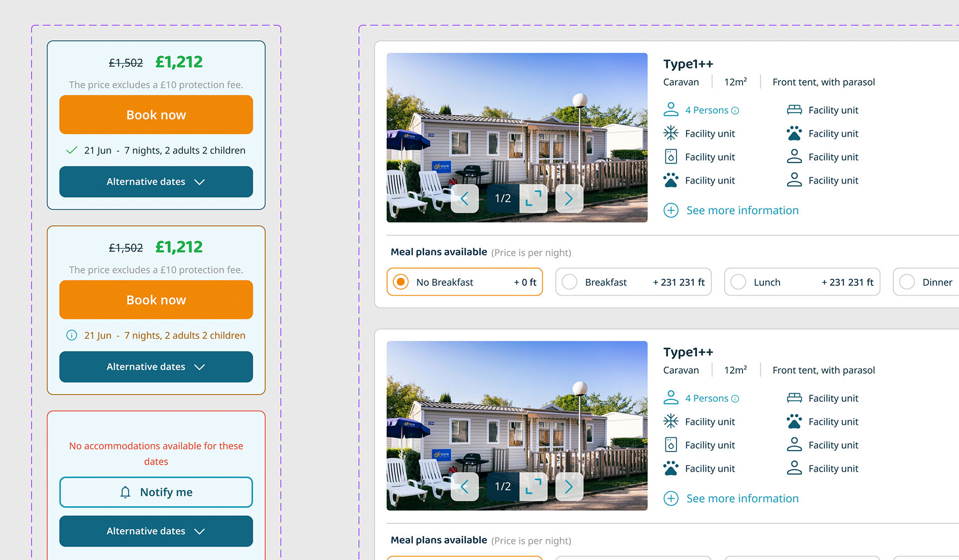959x560 pixels.
Task: Expand second caravan photo to fullscreen
Action: (533, 487)
